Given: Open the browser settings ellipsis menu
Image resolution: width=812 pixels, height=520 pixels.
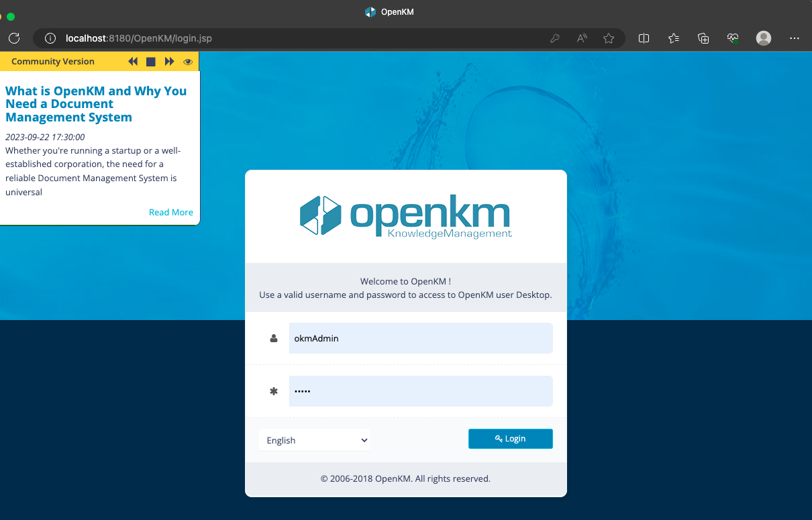Looking at the screenshot, I should click(795, 38).
